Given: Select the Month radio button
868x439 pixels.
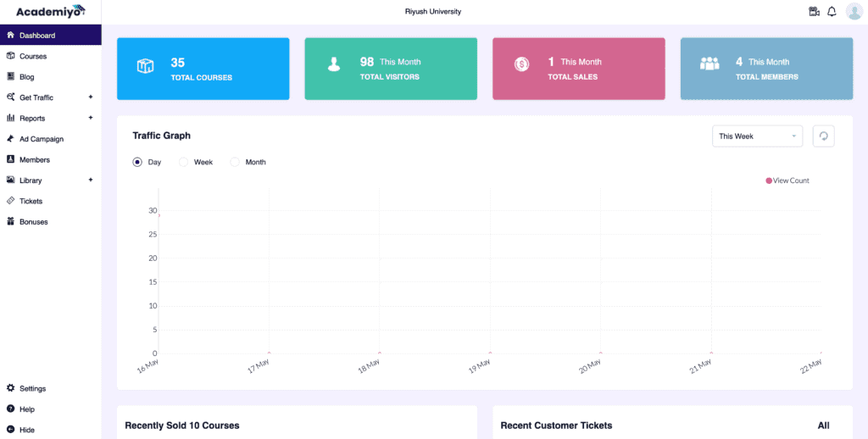Looking at the screenshot, I should click(x=235, y=162).
